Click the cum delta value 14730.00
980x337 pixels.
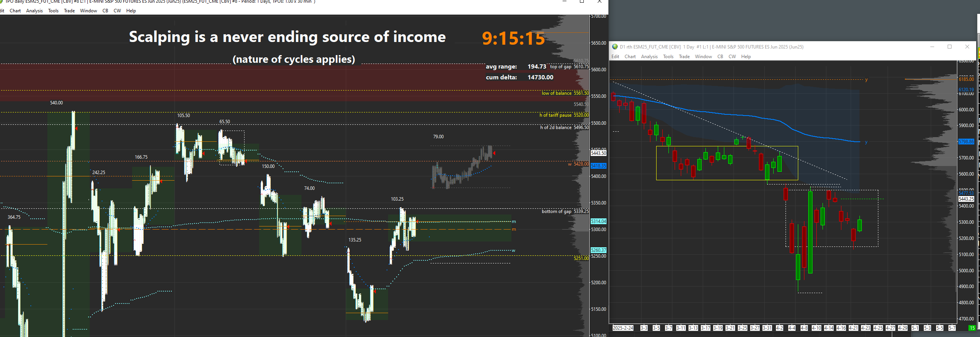(540, 77)
